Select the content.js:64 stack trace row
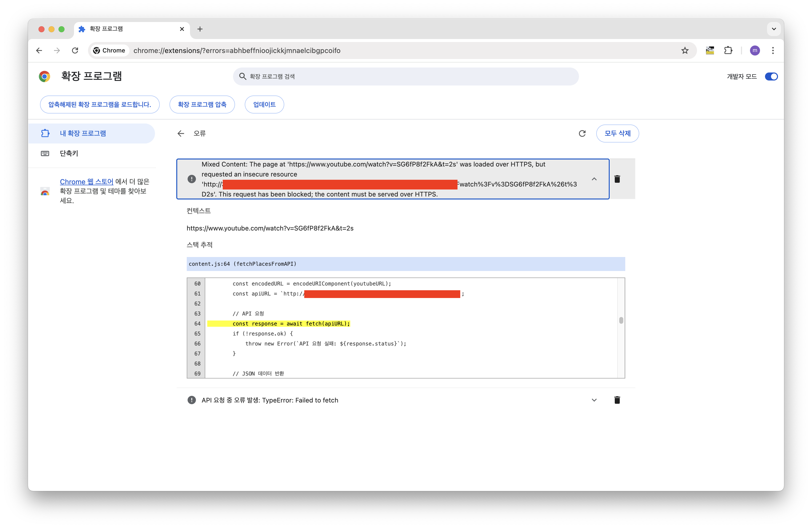The image size is (812, 528). click(406, 264)
